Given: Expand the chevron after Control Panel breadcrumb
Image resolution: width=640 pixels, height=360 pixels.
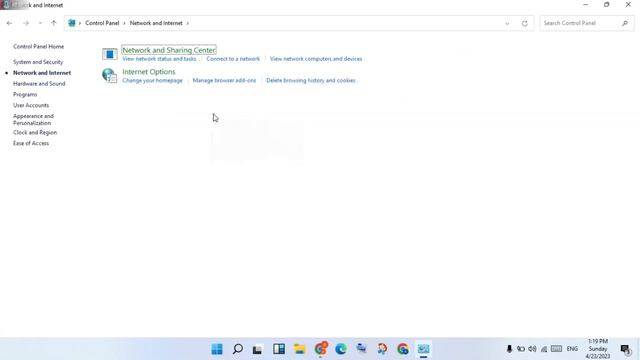Looking at the screenshot, I should 124,23.
